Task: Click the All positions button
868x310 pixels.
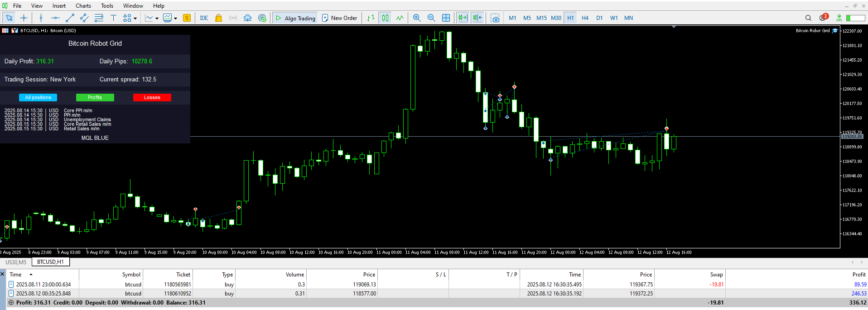Action: coord(38,97)
